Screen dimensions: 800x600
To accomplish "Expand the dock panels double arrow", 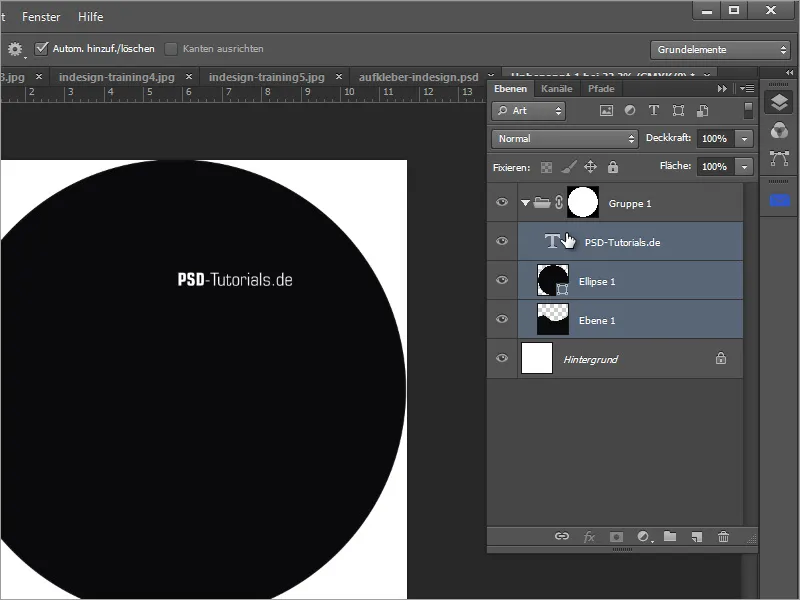I will tap(789, 72).
